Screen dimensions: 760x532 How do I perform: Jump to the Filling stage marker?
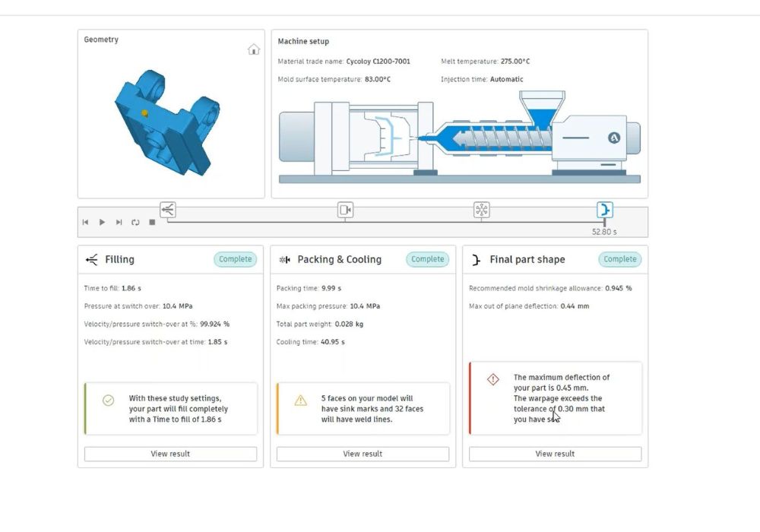tap(168, 210)
